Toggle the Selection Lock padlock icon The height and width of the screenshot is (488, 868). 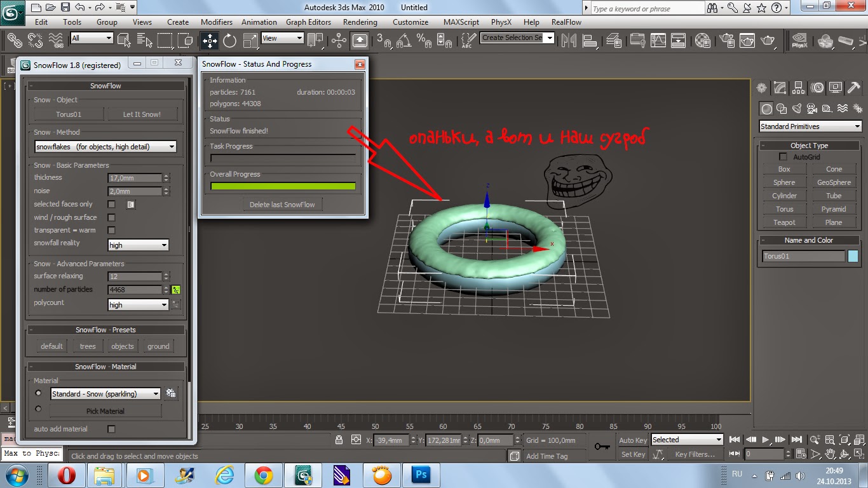click(x=340, y=440)
